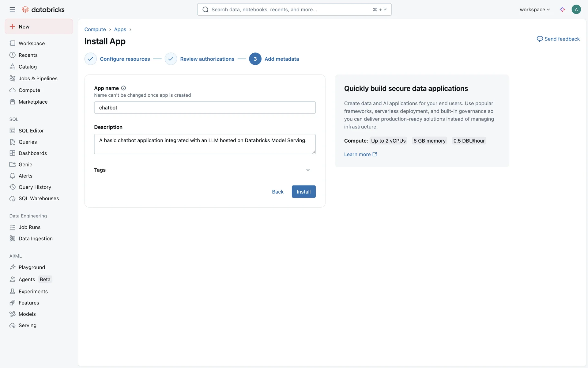Click the Send feedback link
This screenshot has width=588, height=368.
pos(558,39)
